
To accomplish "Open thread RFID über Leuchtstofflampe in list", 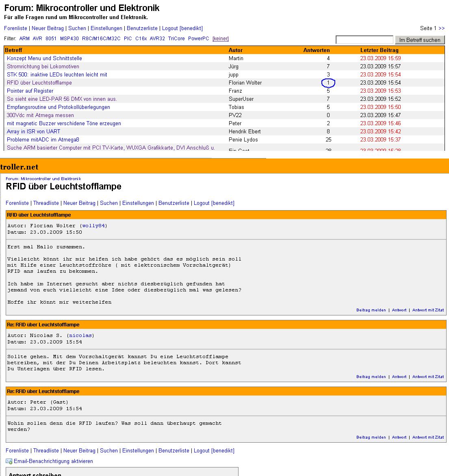I will tap(39, 83).
